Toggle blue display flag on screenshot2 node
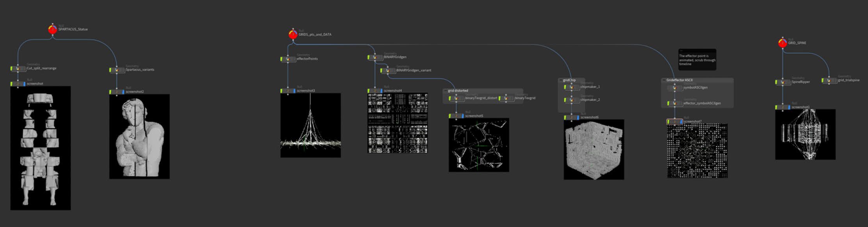Screen dimensions: 868x227 pos(123,92)
